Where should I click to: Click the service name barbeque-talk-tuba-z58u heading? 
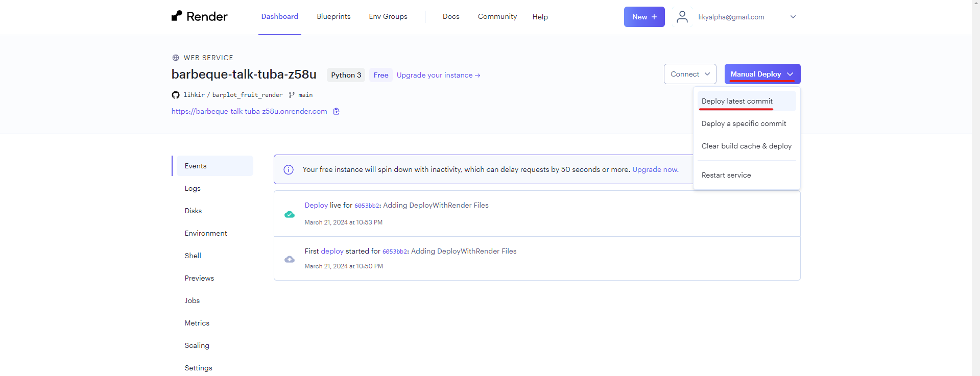coord(244,74)
